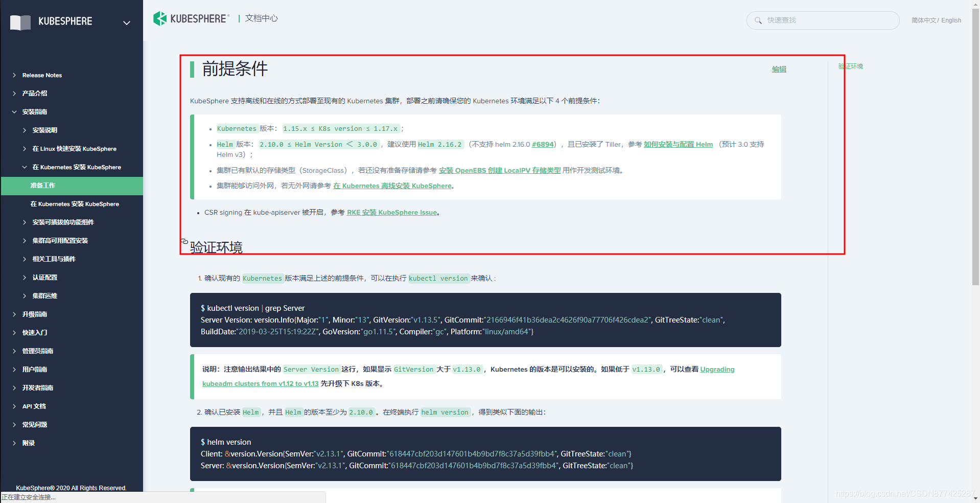Switch language to 简体中文
The height and width of the screenshot is (503, 980).
[924, 20]
